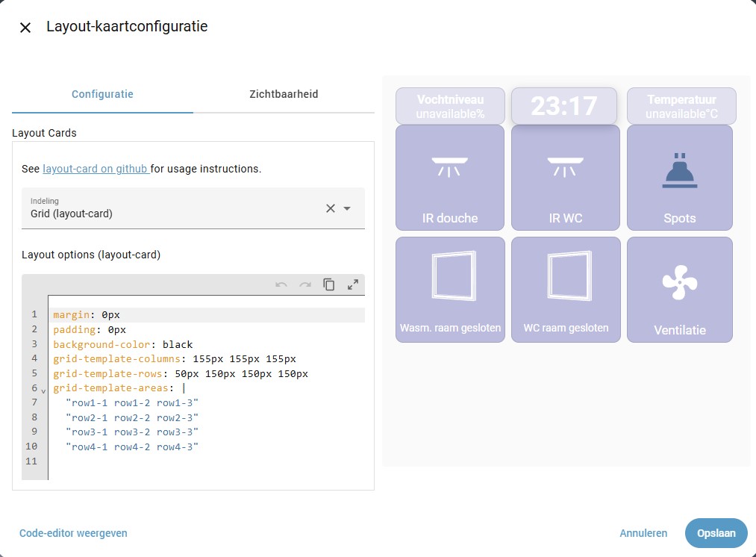
Task: Select the Configuratie tab
Action: [x=102, y=95]
